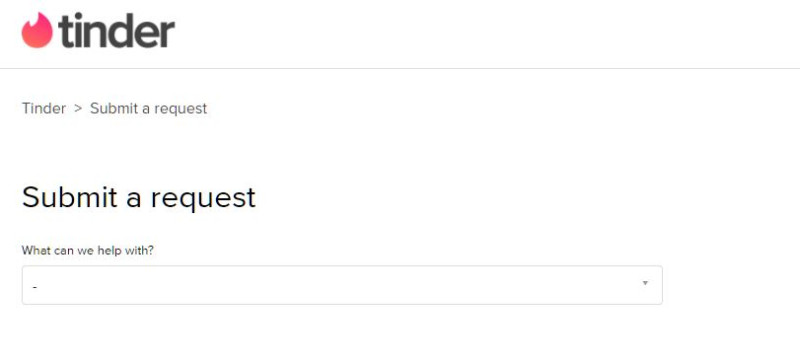The image size is (800, 362).
Task: Click the small triangle arrow in the dropdown
Action: point(645,283)
